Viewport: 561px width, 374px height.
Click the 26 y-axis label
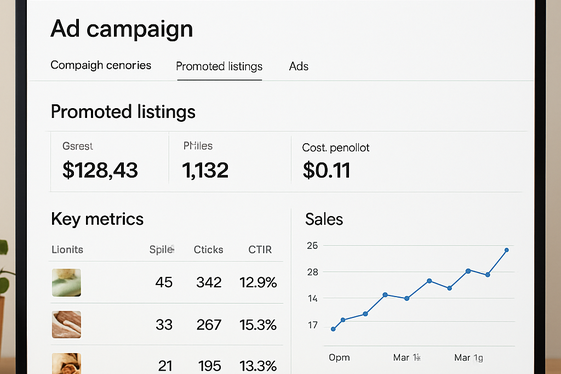point(312,246)
